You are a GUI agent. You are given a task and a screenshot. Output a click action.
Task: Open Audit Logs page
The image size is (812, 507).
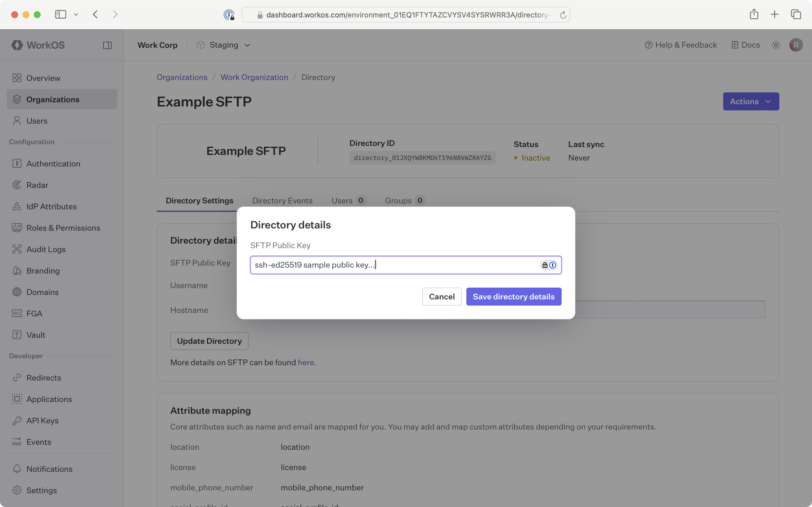[x=46, y=249]
